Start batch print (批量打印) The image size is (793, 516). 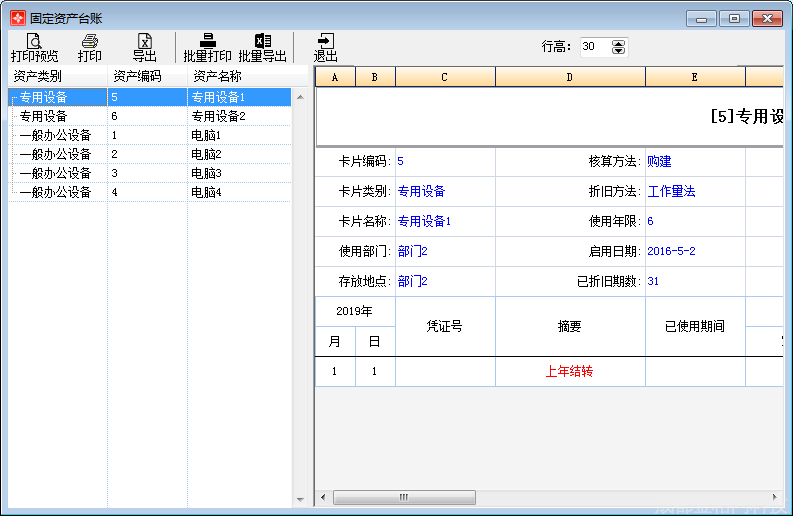point(207,47)
